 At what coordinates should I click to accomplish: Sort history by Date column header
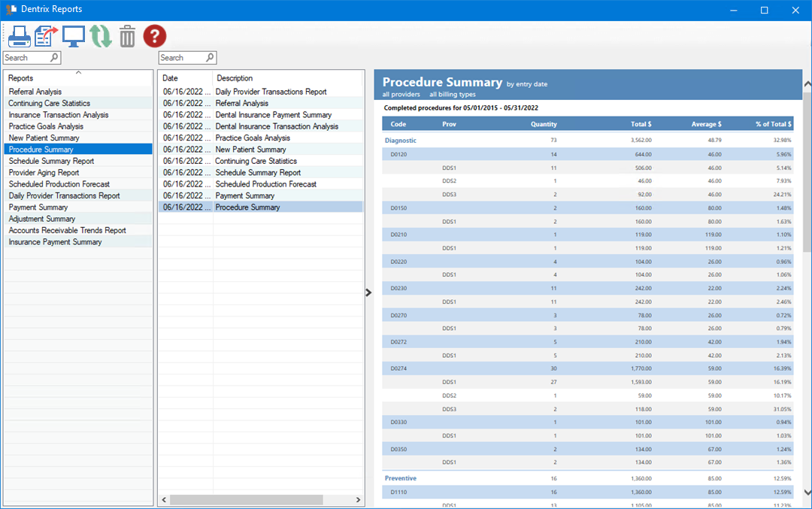click(171, 78)
